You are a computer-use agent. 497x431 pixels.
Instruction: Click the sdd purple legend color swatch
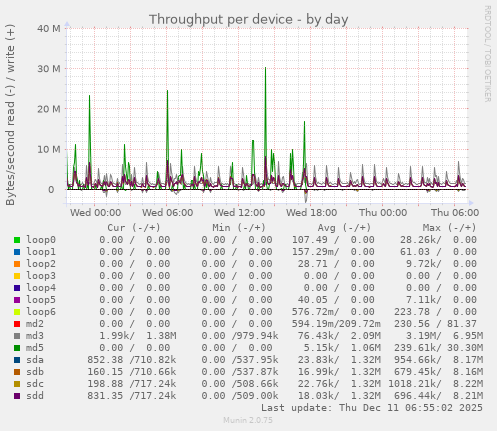17,396
